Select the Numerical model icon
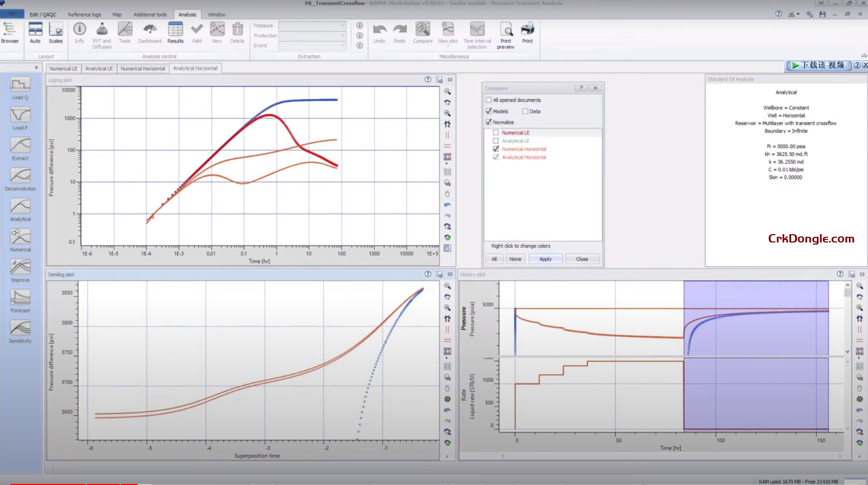868x485 pixels. click(x=20, y=237)
